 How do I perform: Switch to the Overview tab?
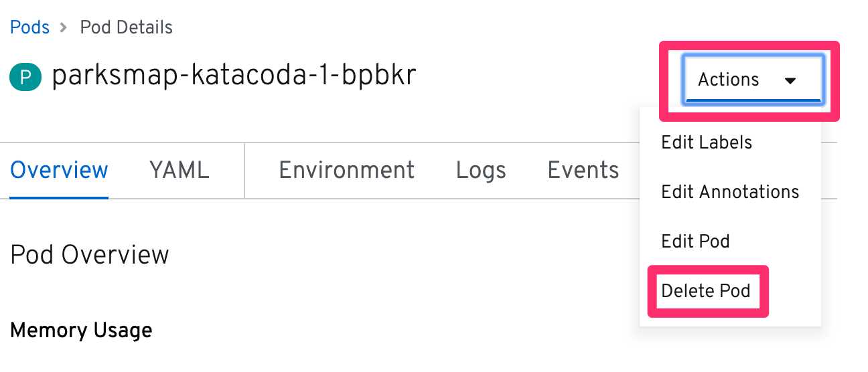click(59, 170)
